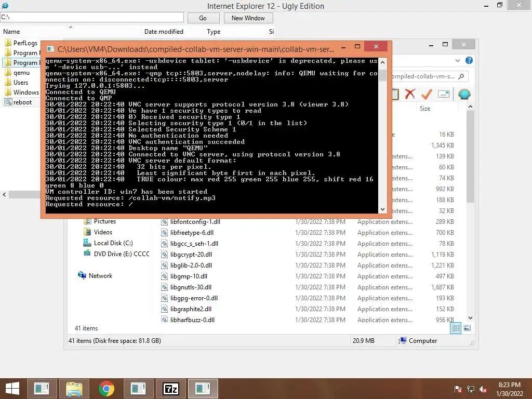Click libglib-2.0-0.dll file icon
532x399 pixels.
pos(164,265)
